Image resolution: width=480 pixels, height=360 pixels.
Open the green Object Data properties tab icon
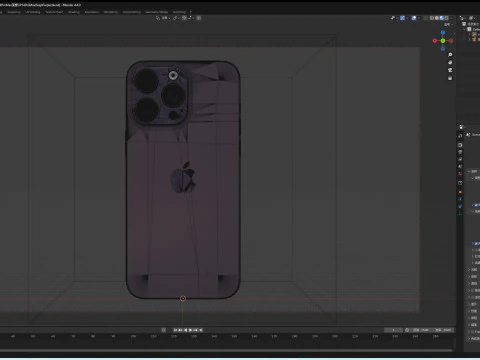point(460,213)
